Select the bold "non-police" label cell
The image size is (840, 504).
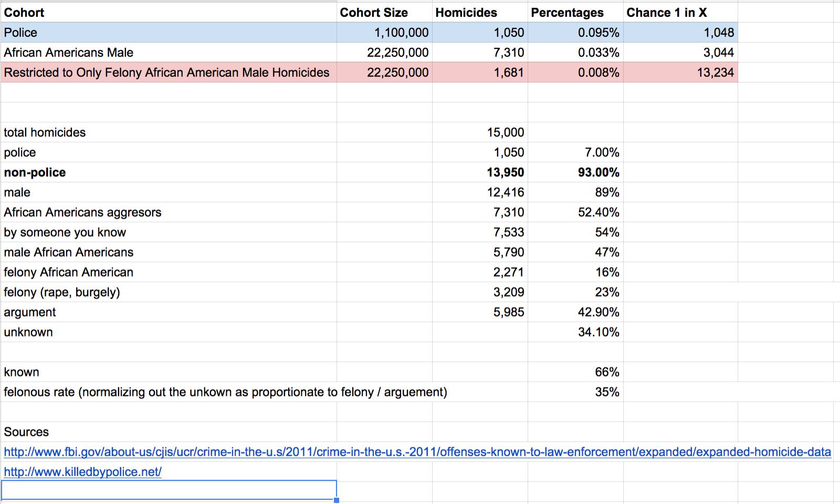click(x=35, y=173)
